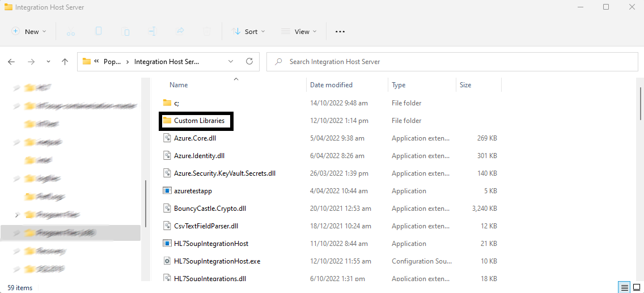Switch to large thumbnails view icon
644x293 pixels.
point(637,287)
